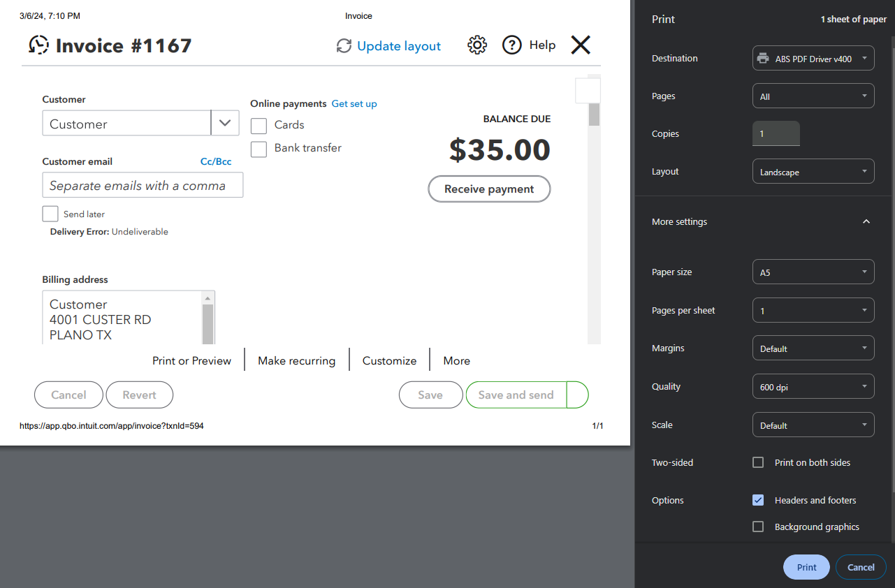Screen dimensions: 895x588
Task: Enable Background graphics checkbox
Action: [758, 527]
